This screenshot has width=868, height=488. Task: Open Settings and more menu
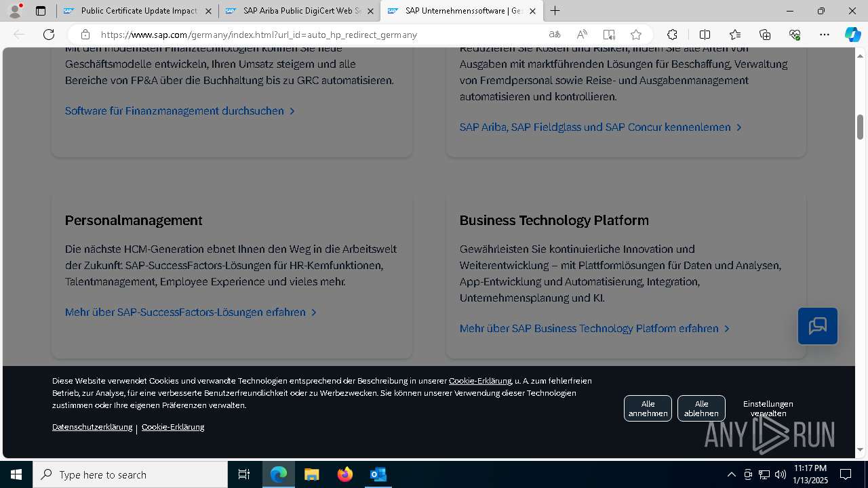click(x=825, y=35)
